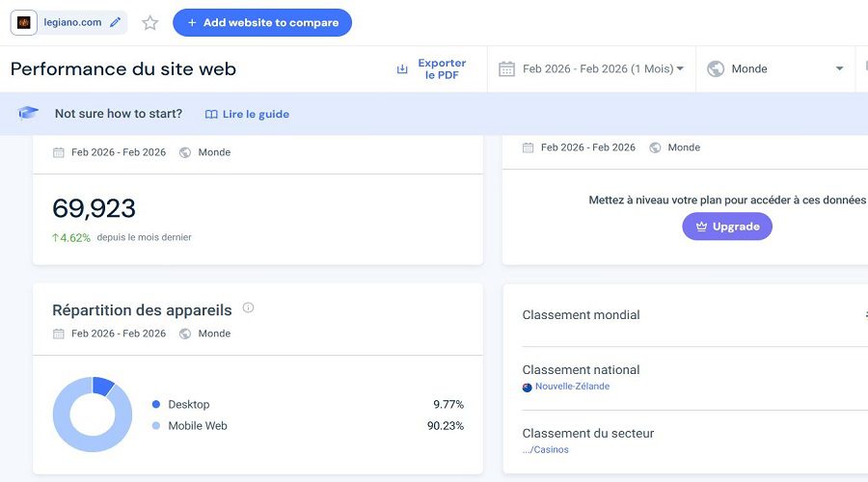Click the globe icon in the Monde selector
868x482 pixels.
(716, 69)
